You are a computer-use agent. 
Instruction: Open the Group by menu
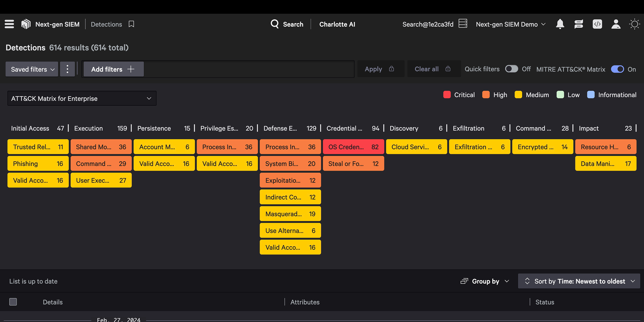pyautogui.click(x=485, y=281)
